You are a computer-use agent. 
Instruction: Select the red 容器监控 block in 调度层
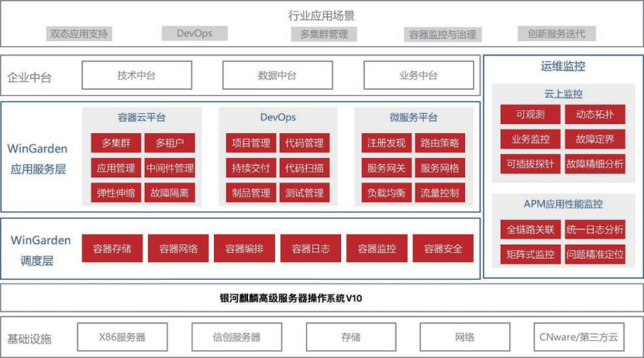pyautogui.click(x=377, y=249)
